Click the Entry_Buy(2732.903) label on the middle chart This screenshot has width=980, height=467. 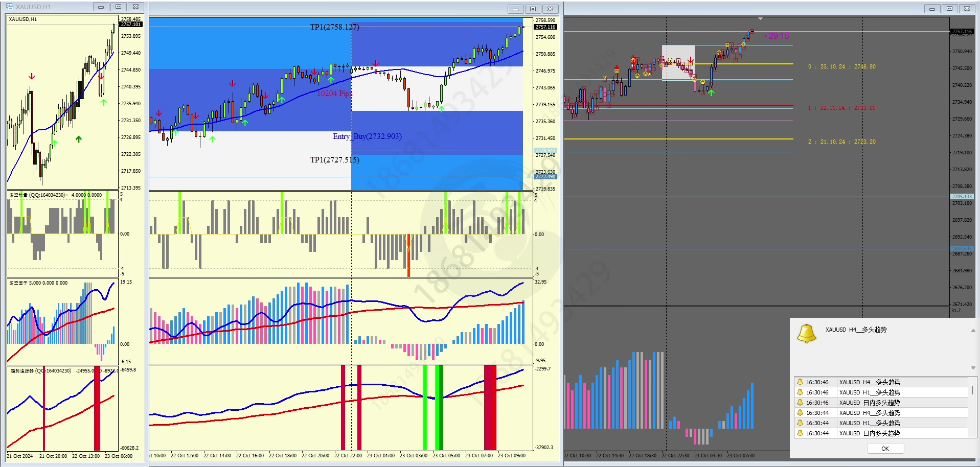click(x=367, y=136)
